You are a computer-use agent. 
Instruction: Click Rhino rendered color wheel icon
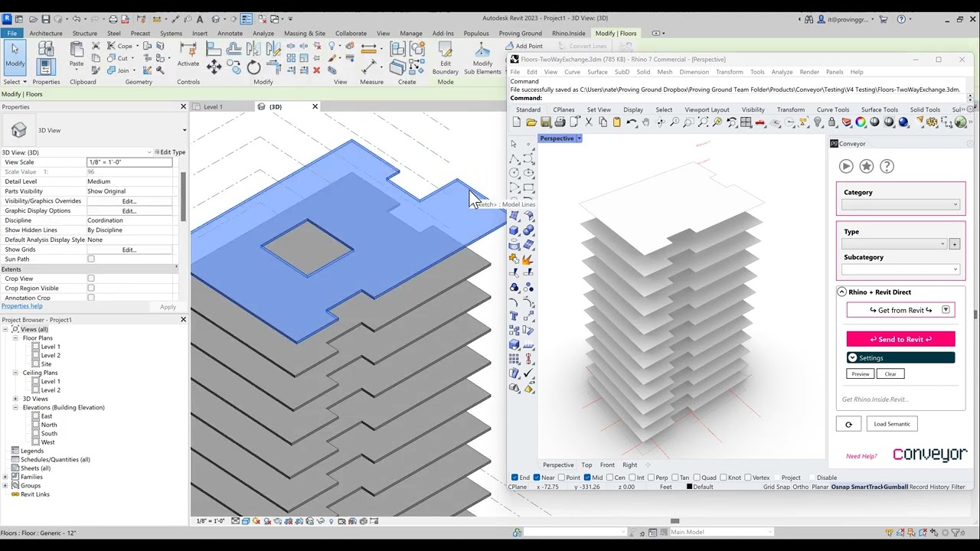861,122
